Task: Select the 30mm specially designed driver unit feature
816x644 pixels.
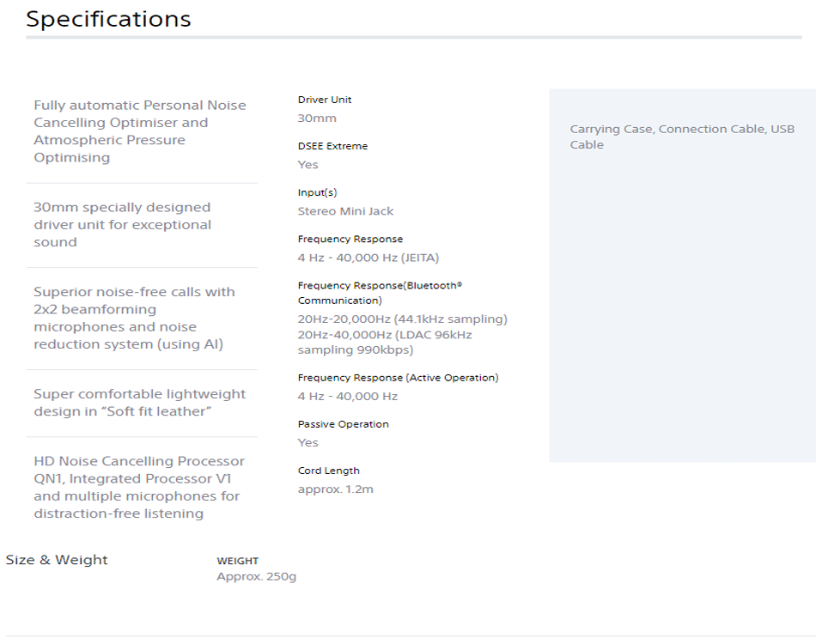Action: (x=123, y=225)
